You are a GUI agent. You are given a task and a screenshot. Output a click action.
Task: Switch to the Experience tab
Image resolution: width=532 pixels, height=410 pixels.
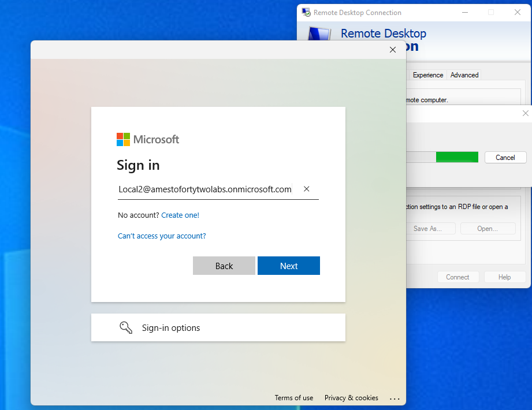(x=427, y=75)
